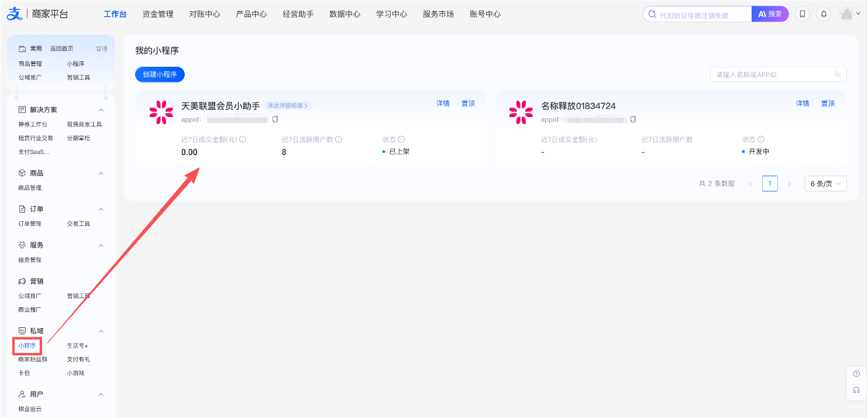Open the customer service headset icon

click(856, 390)
